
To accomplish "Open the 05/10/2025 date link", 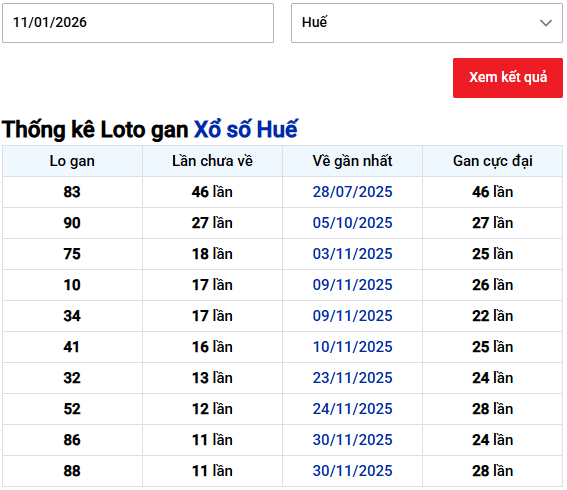I will [x=352, y=223].
